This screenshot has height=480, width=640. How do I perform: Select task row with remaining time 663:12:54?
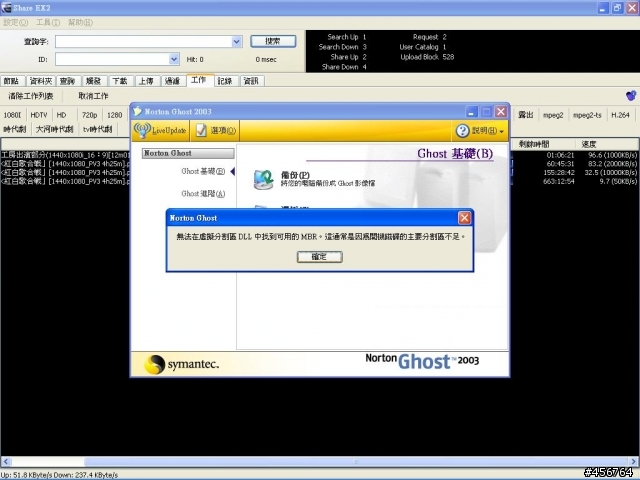tap(320, 181)
